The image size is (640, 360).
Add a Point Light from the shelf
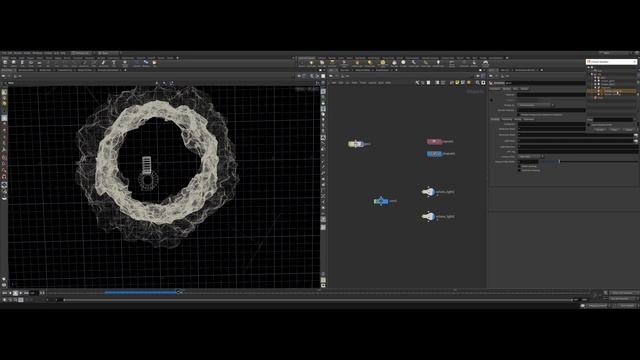(x=311, y=62)
